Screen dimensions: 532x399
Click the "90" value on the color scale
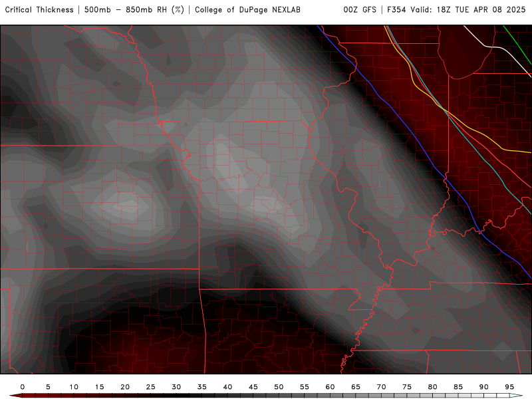click(484, 387)
